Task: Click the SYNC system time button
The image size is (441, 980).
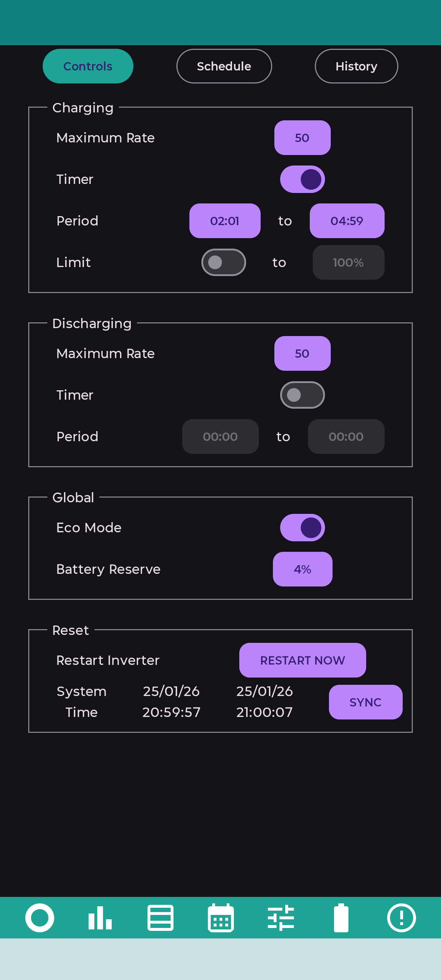Action: coord(366,702)
